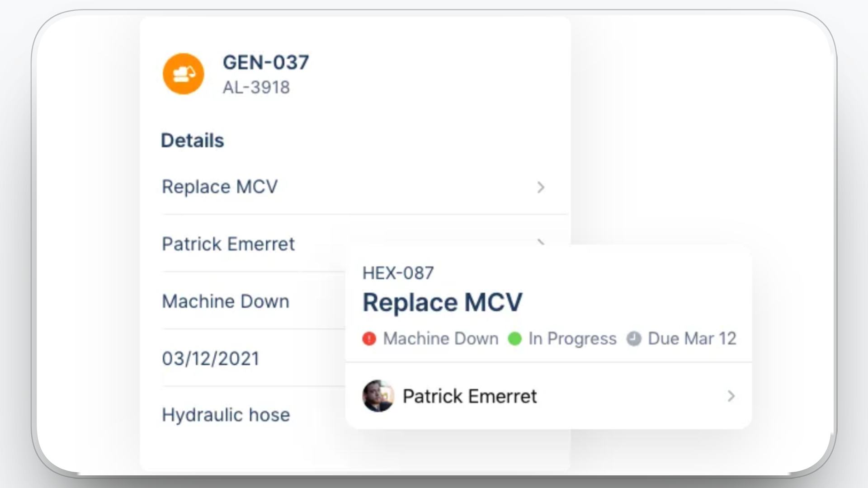Viewport: 868px width, 488px height.
Task: Click the GEN-037 title link
Action: tap(266, 62)
